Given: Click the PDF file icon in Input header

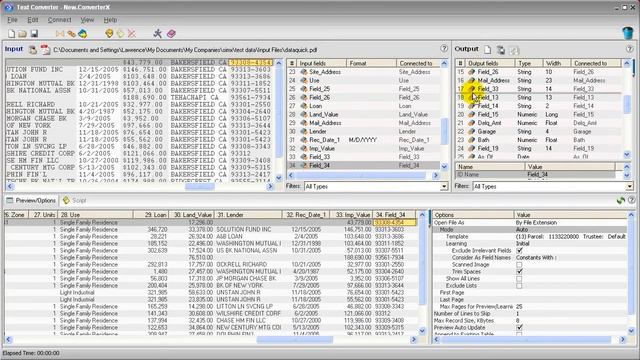Looking at the screenshot, I should (x=45, y=50).
